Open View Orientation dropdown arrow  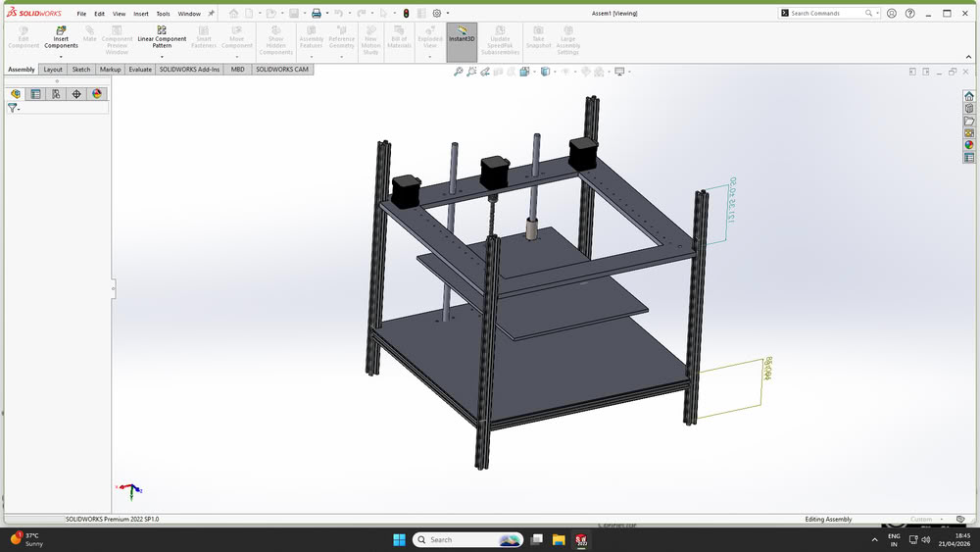tap(534, 72)
